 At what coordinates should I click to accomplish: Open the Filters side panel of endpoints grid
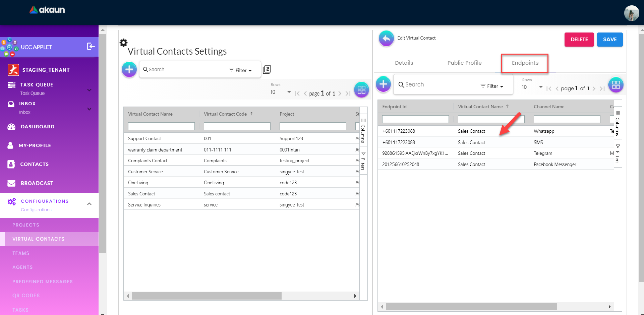618,154
